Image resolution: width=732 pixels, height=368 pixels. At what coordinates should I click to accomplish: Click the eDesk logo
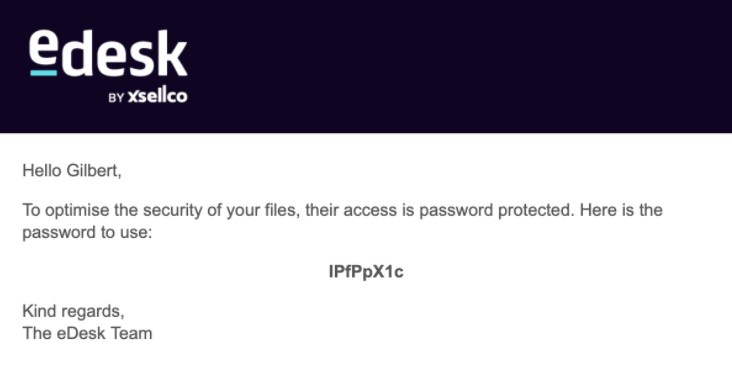pos(108,66)
